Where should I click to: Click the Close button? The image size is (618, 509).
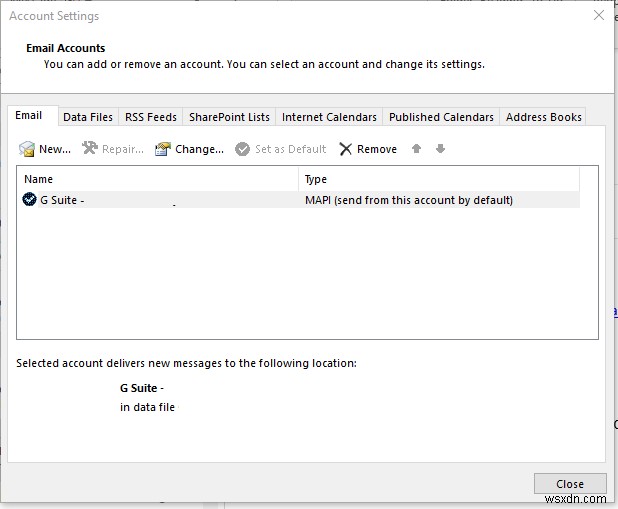click(570, 483)
